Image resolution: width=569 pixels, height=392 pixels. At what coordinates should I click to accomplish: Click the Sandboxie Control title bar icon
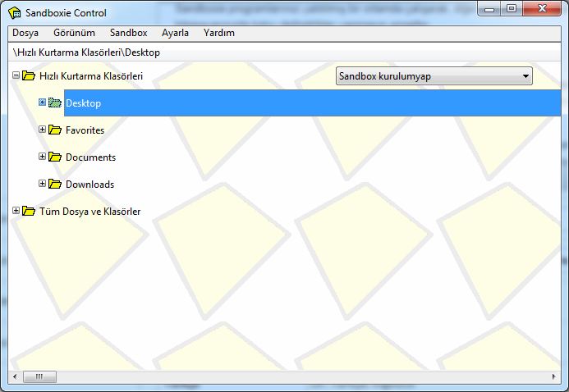(15, 13)
